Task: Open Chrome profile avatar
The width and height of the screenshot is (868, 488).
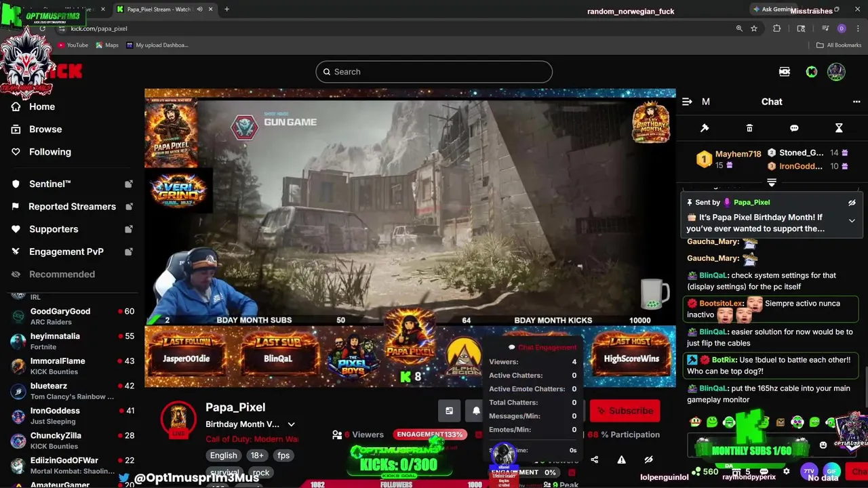Action: [x=842, y=28]
